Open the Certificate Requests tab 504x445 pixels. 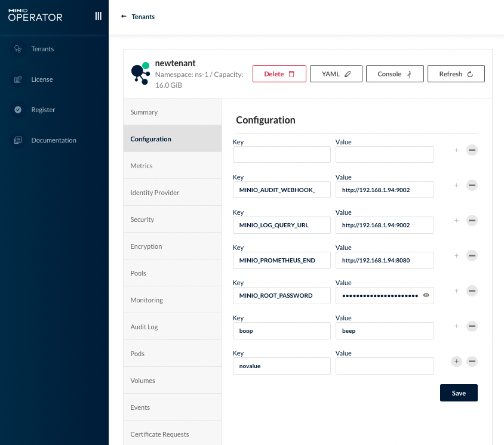click(173, 434)
